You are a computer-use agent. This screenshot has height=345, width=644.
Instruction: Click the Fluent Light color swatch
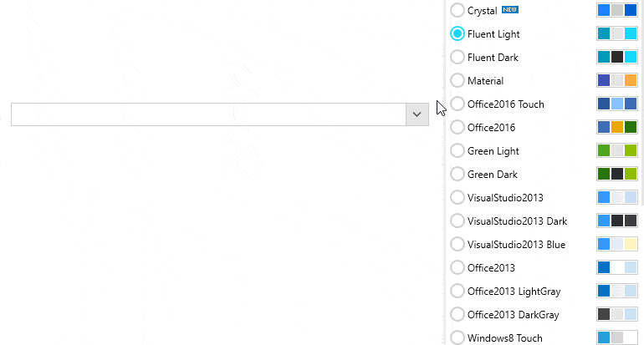click(617, 33)
